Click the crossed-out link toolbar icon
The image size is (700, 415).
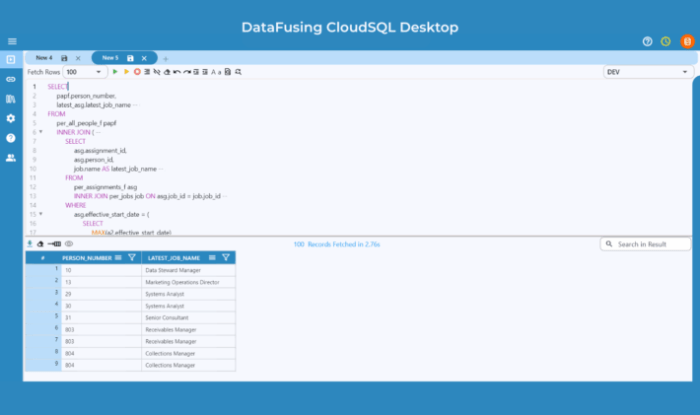[x=157, y=71]
